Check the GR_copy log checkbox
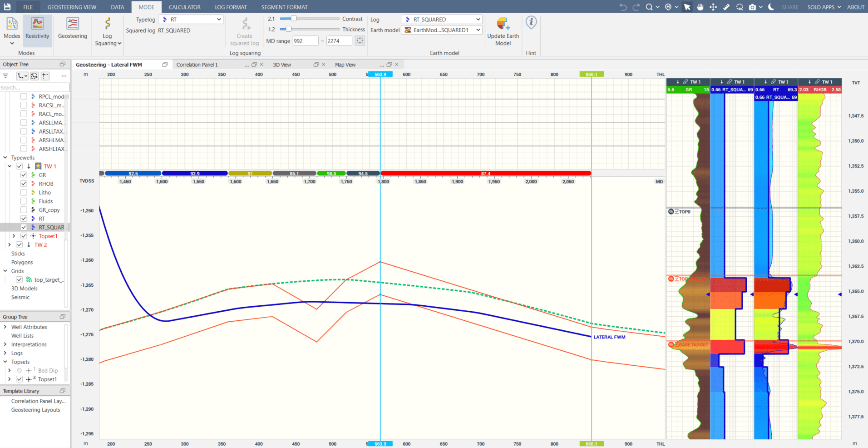Viewport: 868px width, 448px height. click(24, 210)
